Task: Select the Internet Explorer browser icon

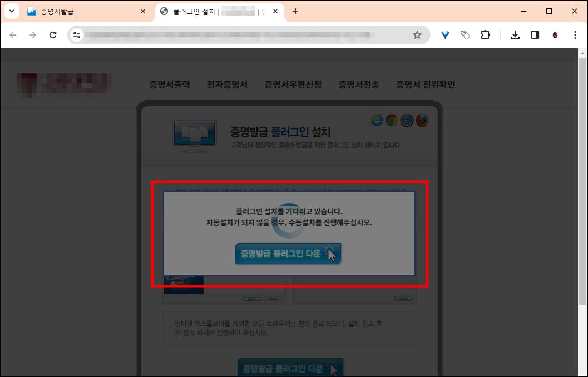Action: [377, 120]
